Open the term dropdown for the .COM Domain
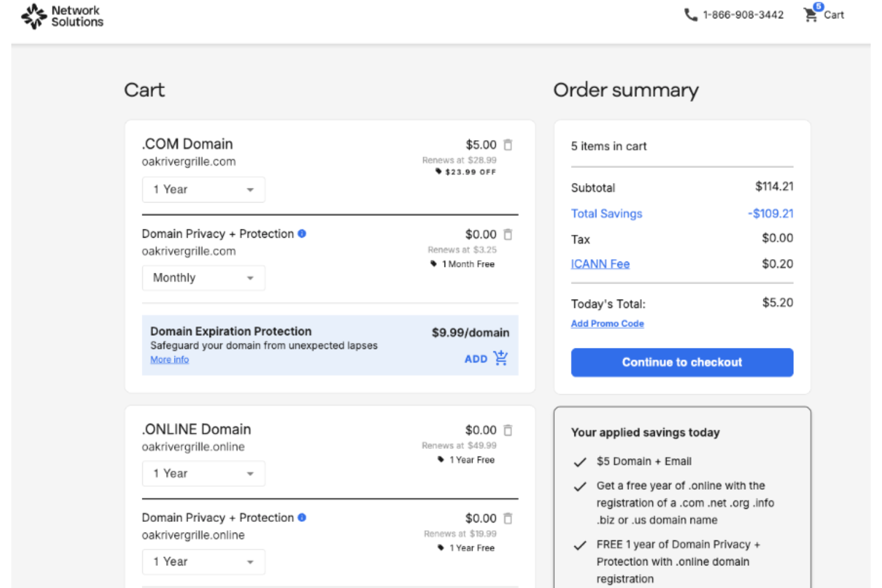This screenshot has height=588, width=882. click(203, 189)
